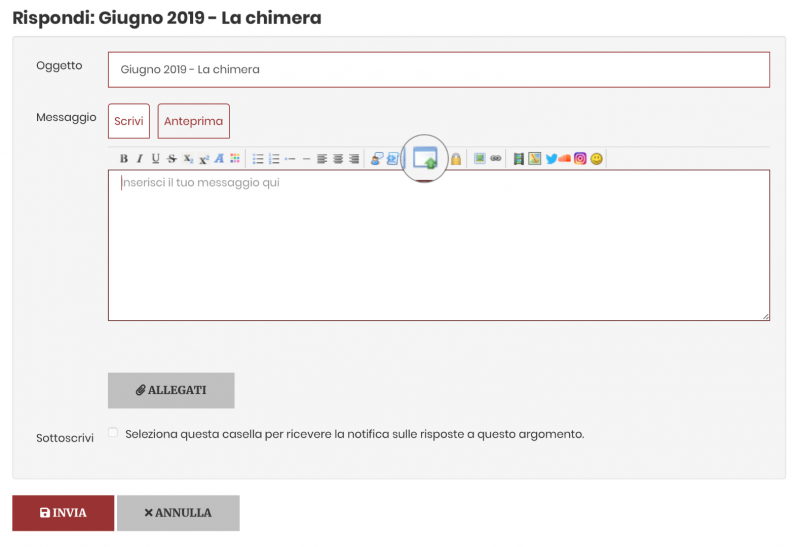The width and height of the screenshot is (800, 547).
Task: Toggle bold formatting in the editor toolbar
Action: (124, 159)
